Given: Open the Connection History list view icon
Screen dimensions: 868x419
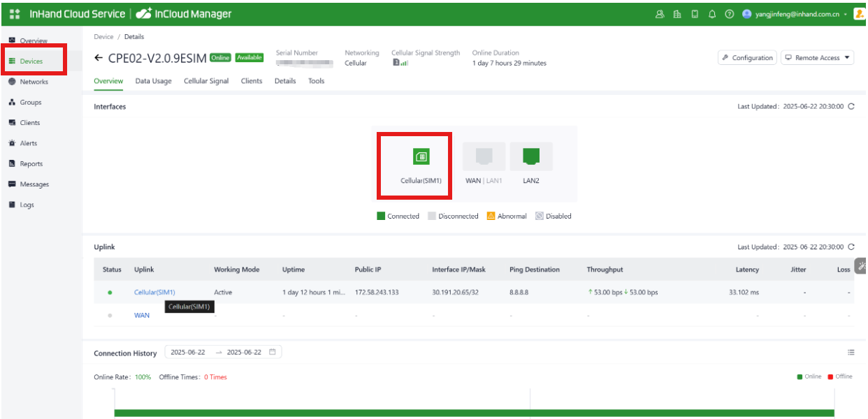Looking at the screenshot, I should click(x=851, y=353).
